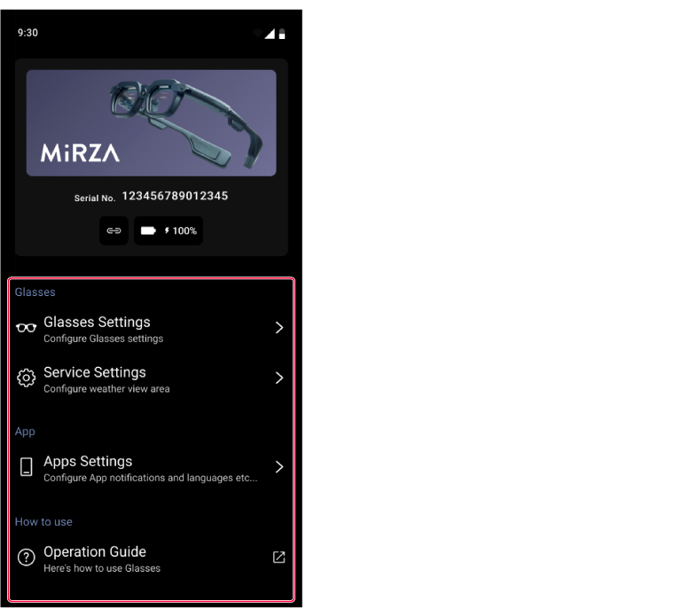
Task: Open Apps Settings
Action: click(151, 468)
